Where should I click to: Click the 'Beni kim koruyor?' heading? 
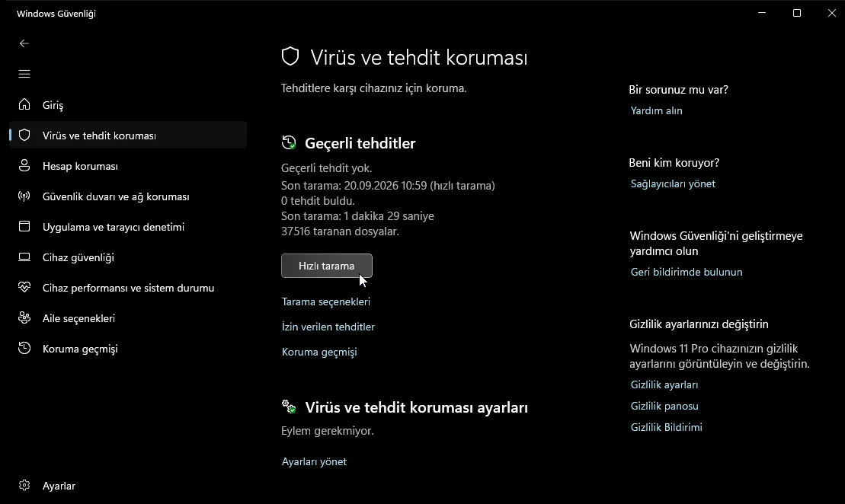(674, 163)
